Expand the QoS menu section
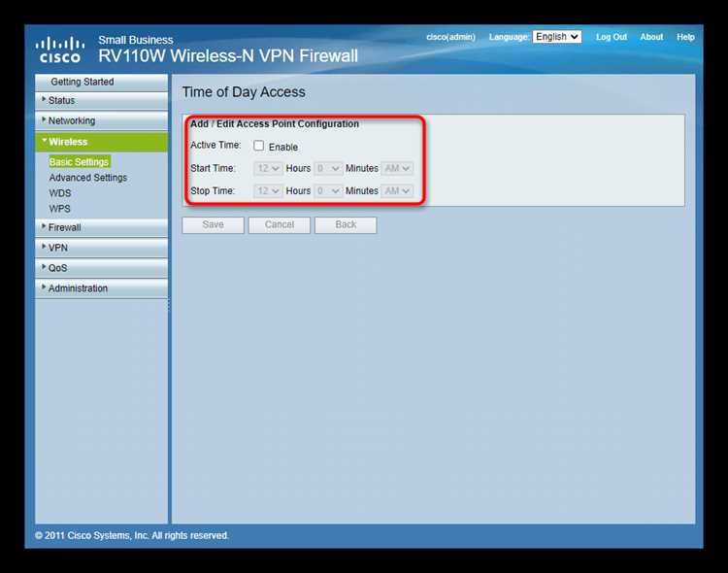 coord(101,268)
